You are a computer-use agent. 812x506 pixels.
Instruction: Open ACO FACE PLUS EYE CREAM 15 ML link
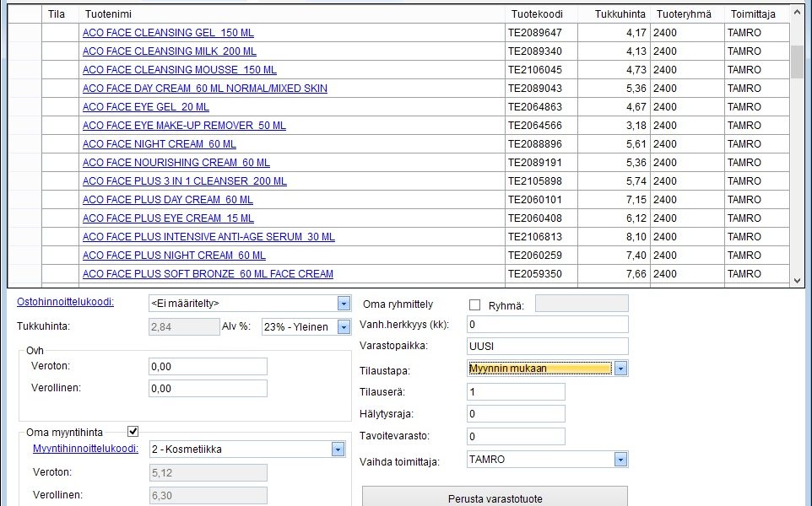pyautogui.click(x=168, y=219)
